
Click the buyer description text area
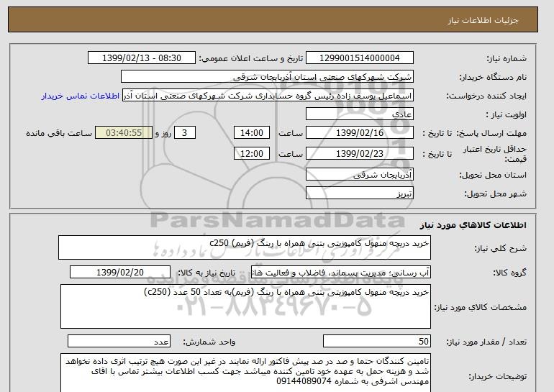[x=245, y=373]
